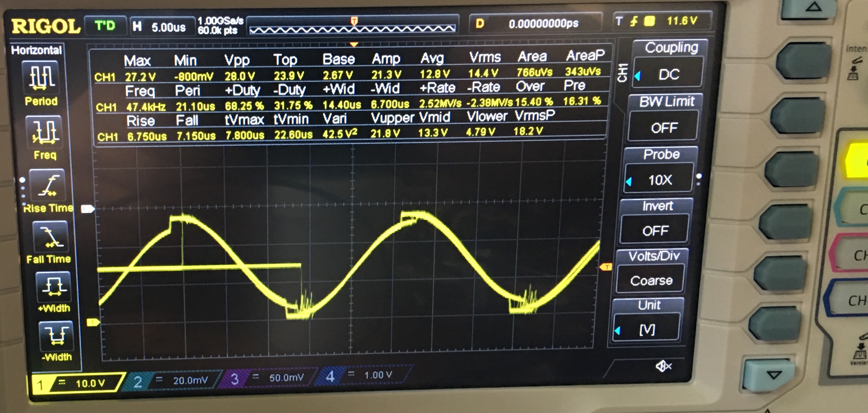Select the Fall Time measurement icon
This screenshot has width=868, height=413.
pos(51,237)
